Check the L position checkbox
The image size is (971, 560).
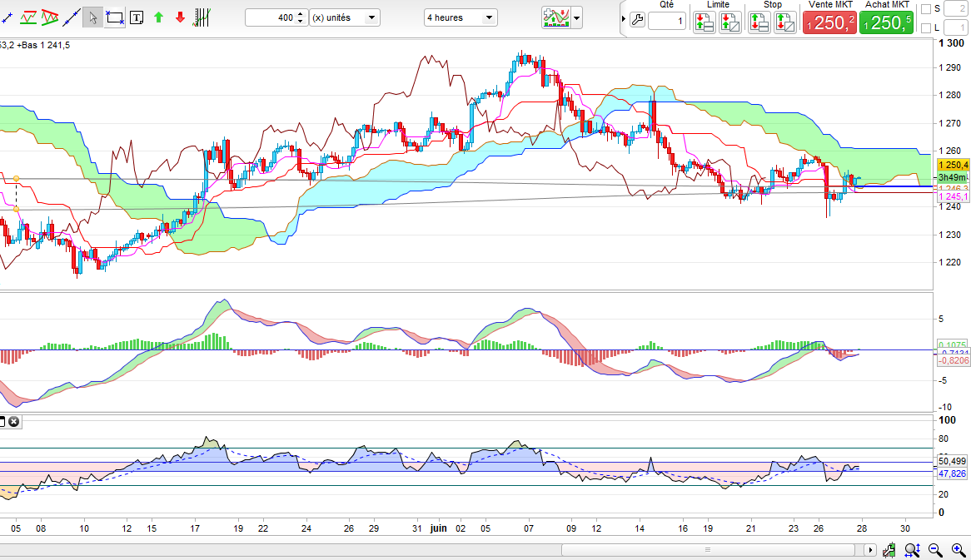(x=926, y=28)
